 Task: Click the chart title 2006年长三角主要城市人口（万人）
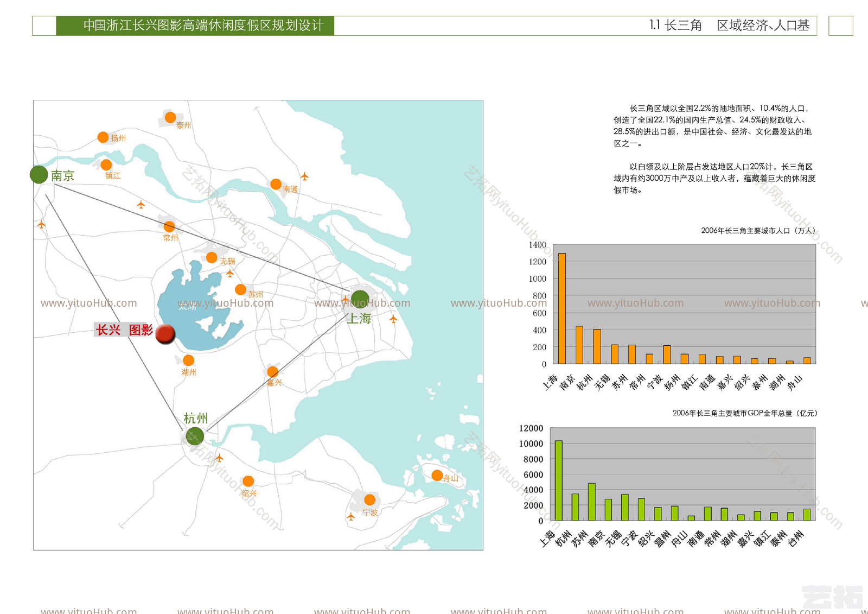[758, 231]
